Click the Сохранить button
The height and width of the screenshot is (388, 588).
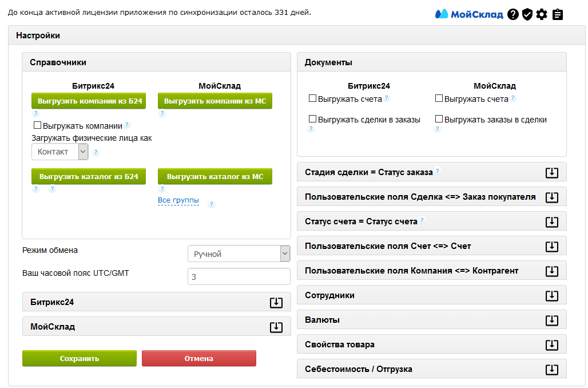(80, 358)
